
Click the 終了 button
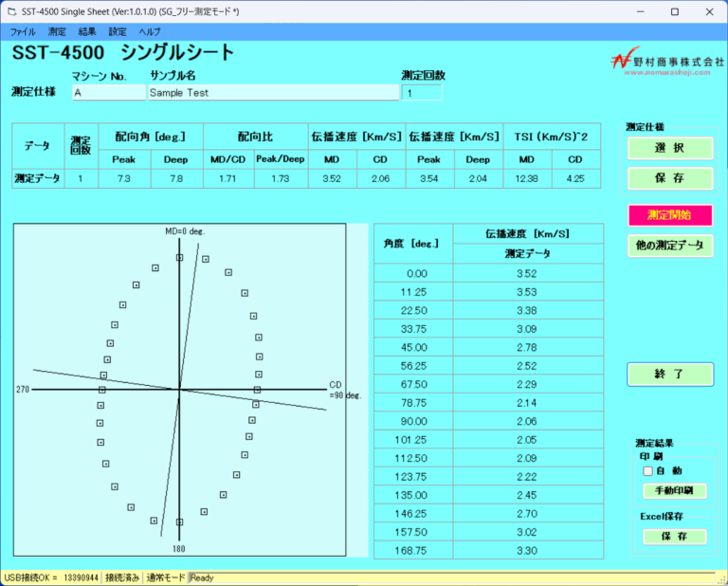tap(670, 375)
